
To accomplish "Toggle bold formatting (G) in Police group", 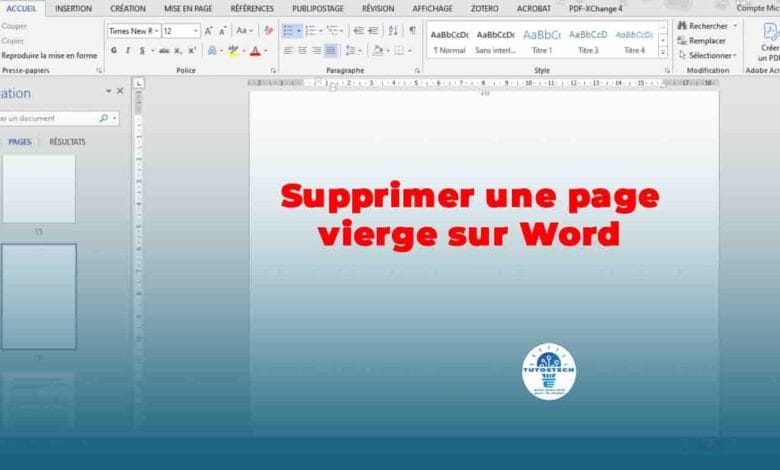I will click(113, 50).
